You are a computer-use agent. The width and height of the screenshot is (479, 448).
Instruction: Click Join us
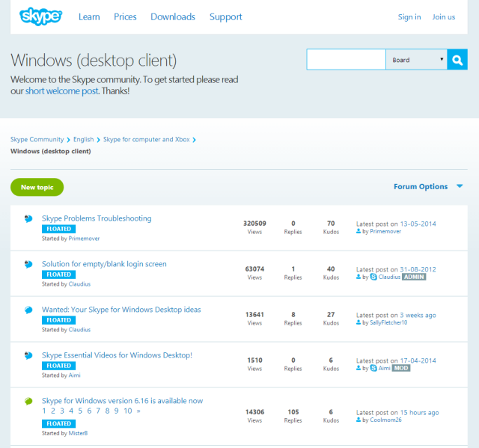tap(444, 16)
